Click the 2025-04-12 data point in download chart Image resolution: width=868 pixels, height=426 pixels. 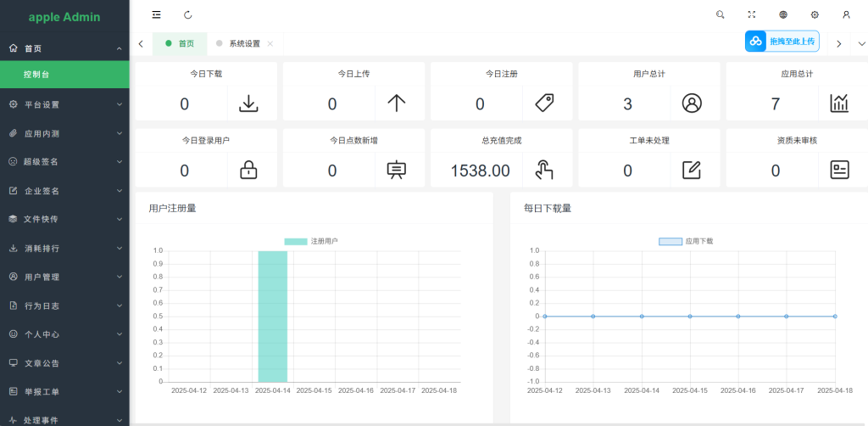(545, 317)
